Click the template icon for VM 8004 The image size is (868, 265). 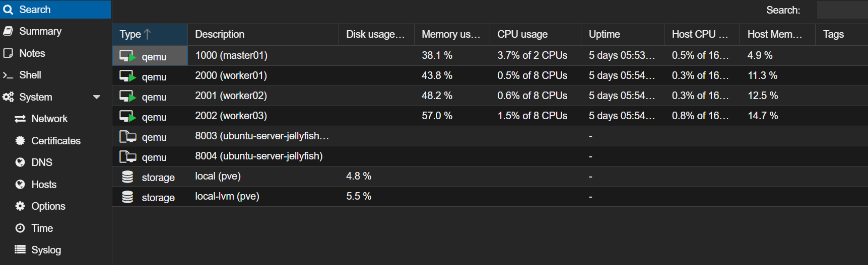click(x=127, y=156)
